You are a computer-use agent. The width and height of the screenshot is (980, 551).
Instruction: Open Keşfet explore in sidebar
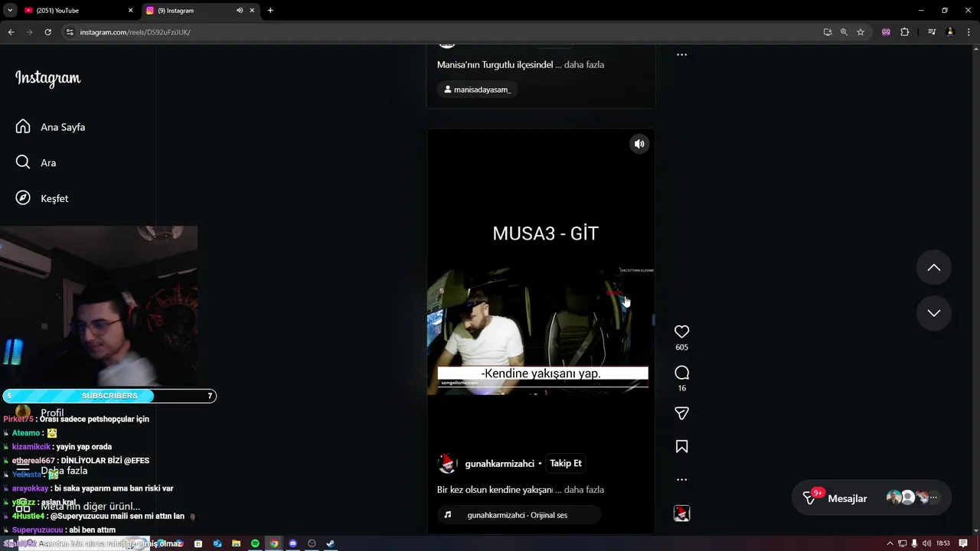click(42, 198)
